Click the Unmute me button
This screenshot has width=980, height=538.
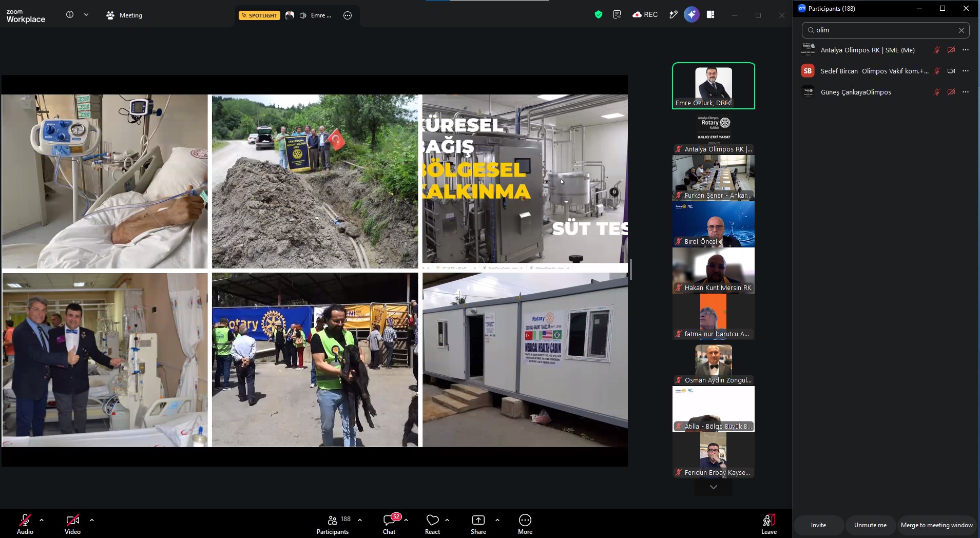(870, 525)
